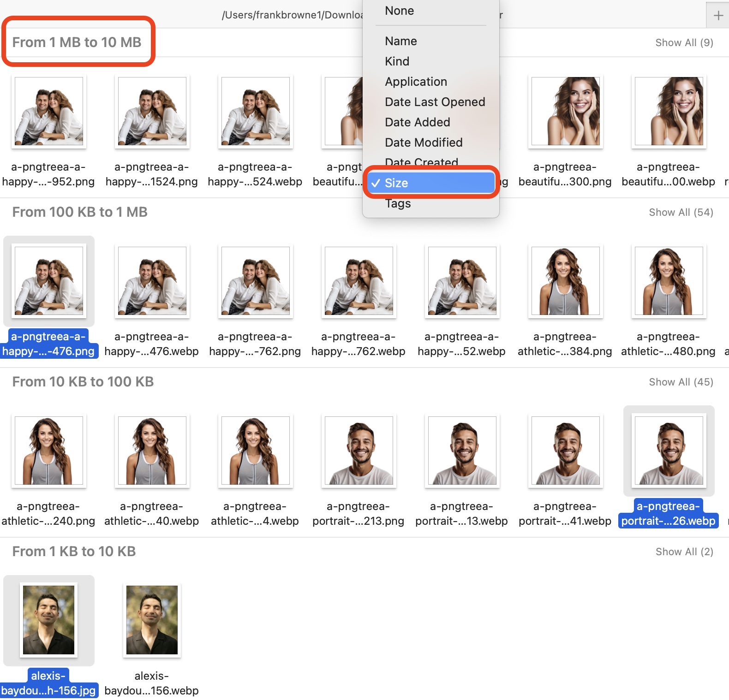This screenshot has height=700, width=729.
Task: Select the alexis-baydou...156.webp thumbnail
Action: [x=152, y=620]
